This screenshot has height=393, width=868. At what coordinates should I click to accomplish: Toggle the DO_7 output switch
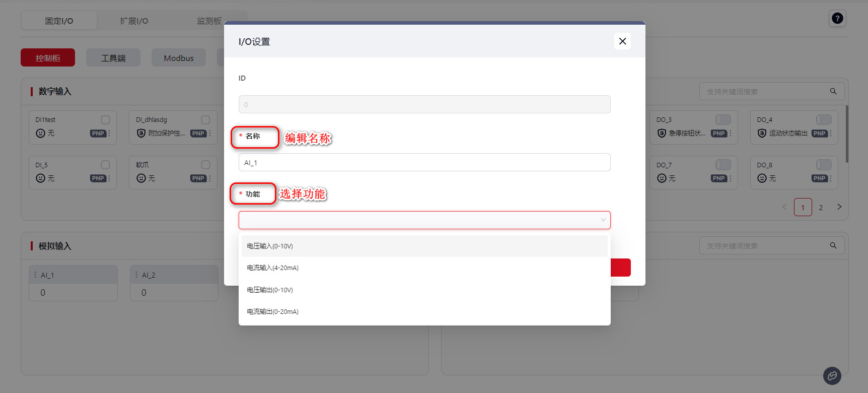(x=723, y=165)
